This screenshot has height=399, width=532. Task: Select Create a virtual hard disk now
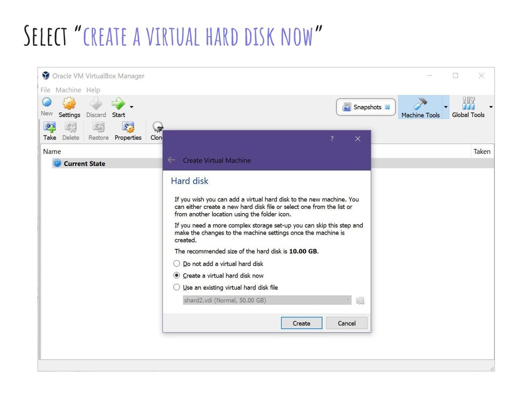[177, 275]
